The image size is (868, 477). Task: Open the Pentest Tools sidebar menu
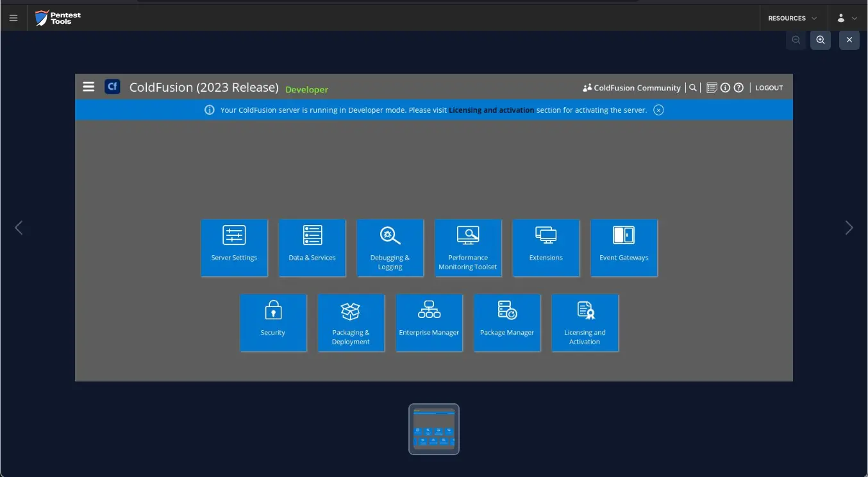click(13, 18)
